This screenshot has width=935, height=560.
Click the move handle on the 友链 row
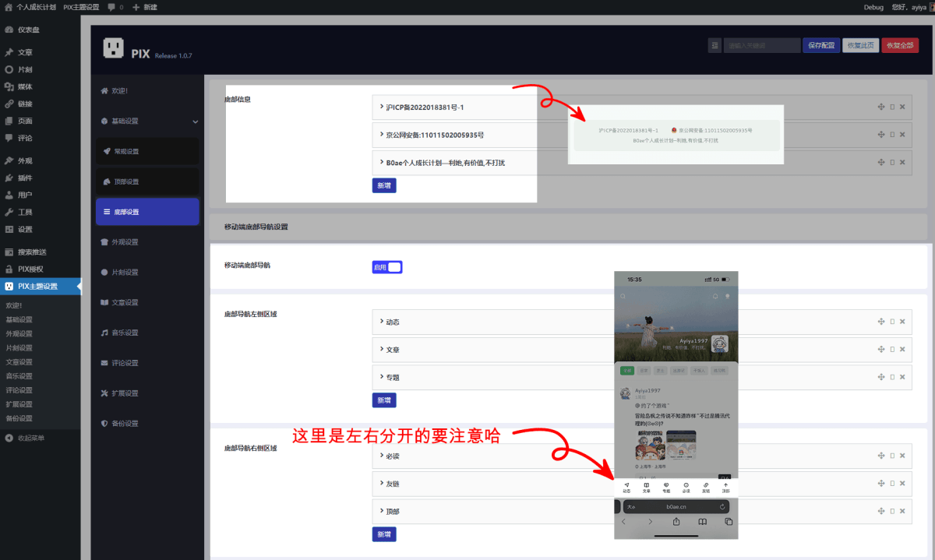(x=881, y=484)
